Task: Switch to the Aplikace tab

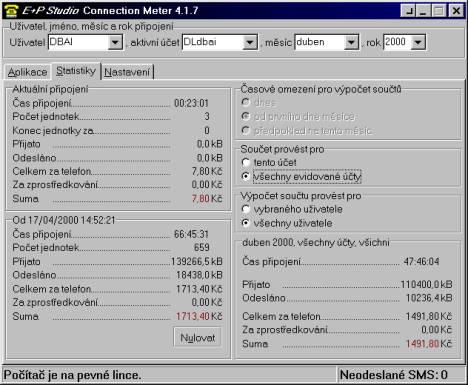Action: (x=27, y=72)
